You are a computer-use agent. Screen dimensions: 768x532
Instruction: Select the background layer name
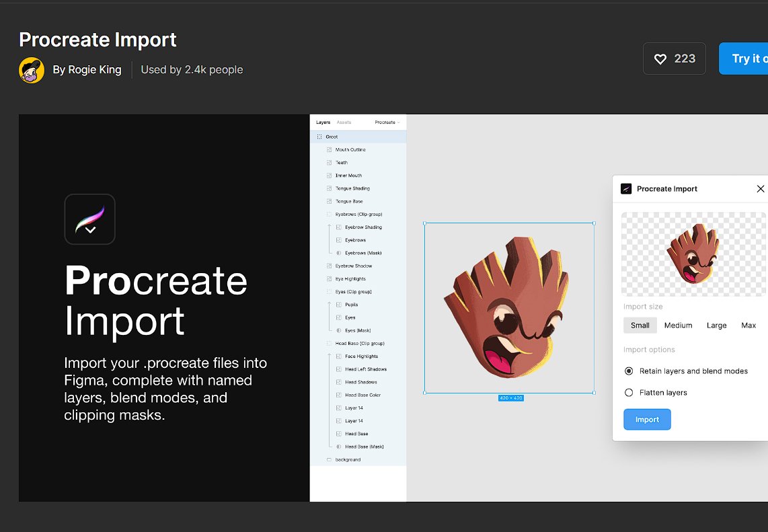click(348, 459)
